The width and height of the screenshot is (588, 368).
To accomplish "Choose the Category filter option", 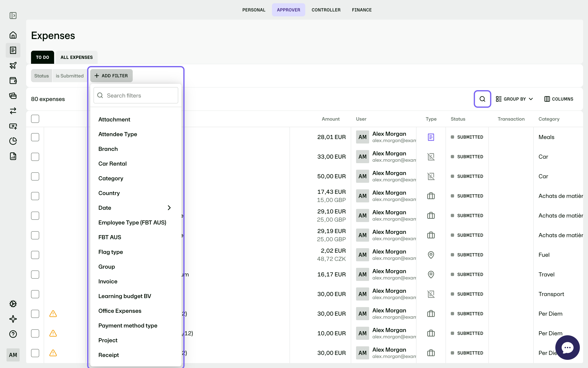I will (x=136, y=178).
